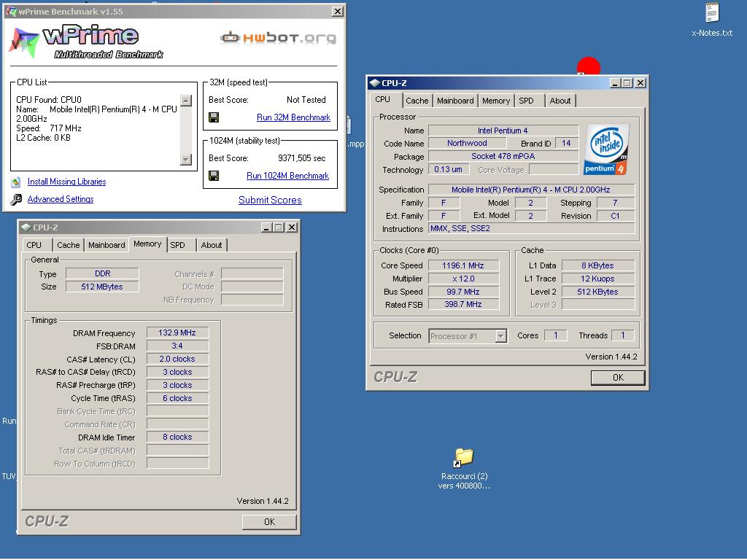Click the wPrime title bar app icon
Viewport: 747px width, 560px height.
click(x=11, y=11)
